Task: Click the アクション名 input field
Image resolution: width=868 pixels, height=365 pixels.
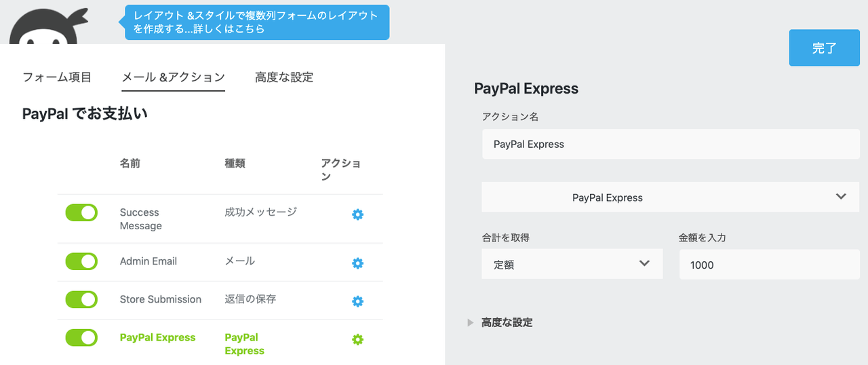Action: [671, 144]
